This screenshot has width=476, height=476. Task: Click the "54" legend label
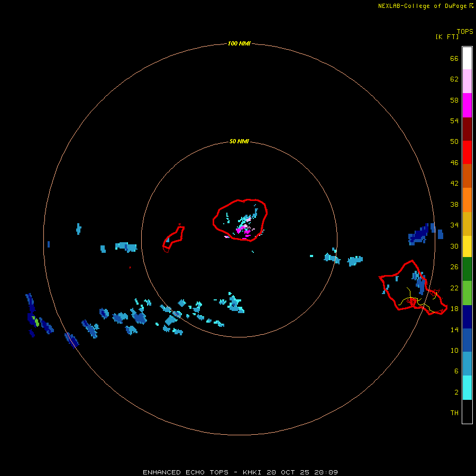[x=454, y=121]
